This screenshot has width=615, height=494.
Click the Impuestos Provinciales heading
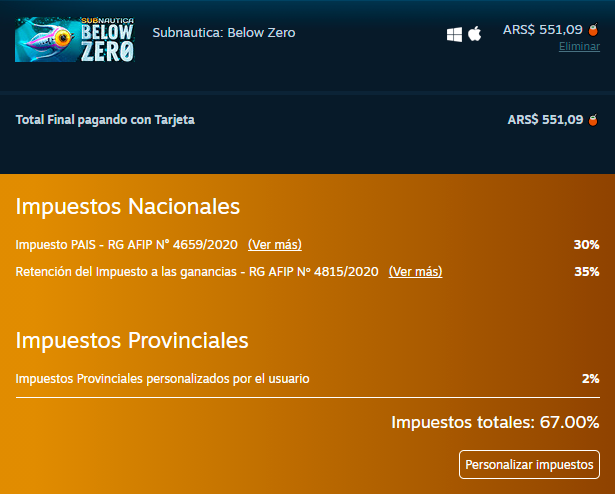[132, 340]
